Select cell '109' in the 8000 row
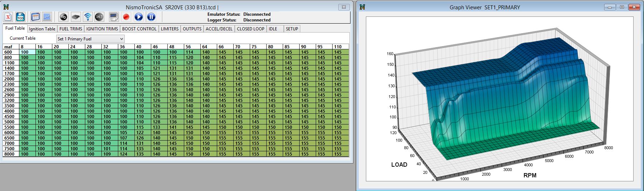 point(110,154)
